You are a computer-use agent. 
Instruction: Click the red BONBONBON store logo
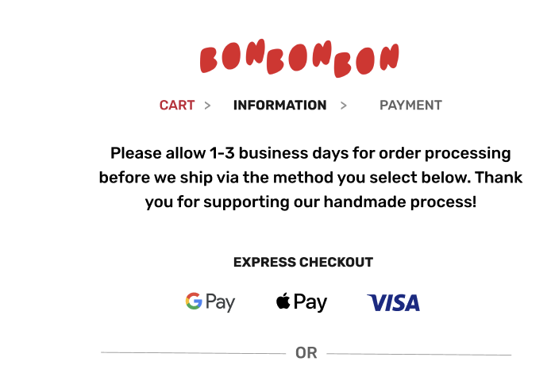click(x=299, y=58)
